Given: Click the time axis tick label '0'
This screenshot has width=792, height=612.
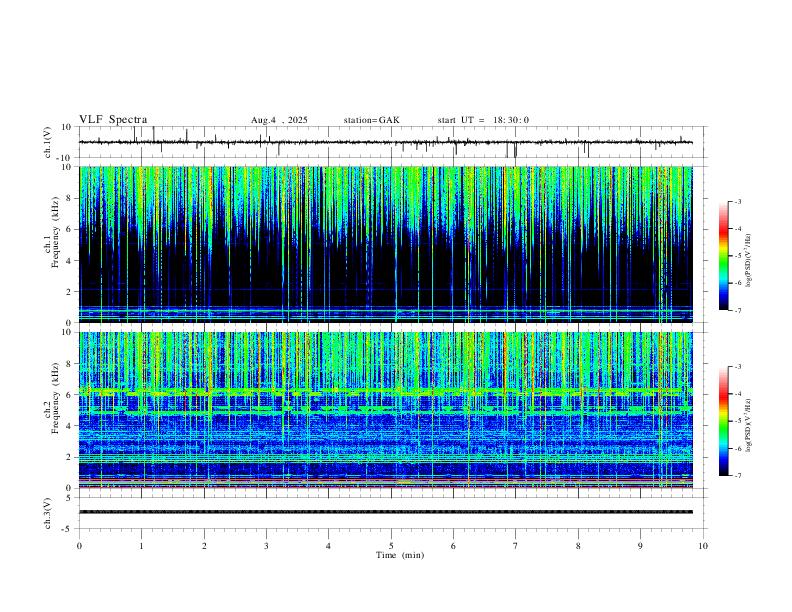Looking at the screenshot, I should [79, 546].
